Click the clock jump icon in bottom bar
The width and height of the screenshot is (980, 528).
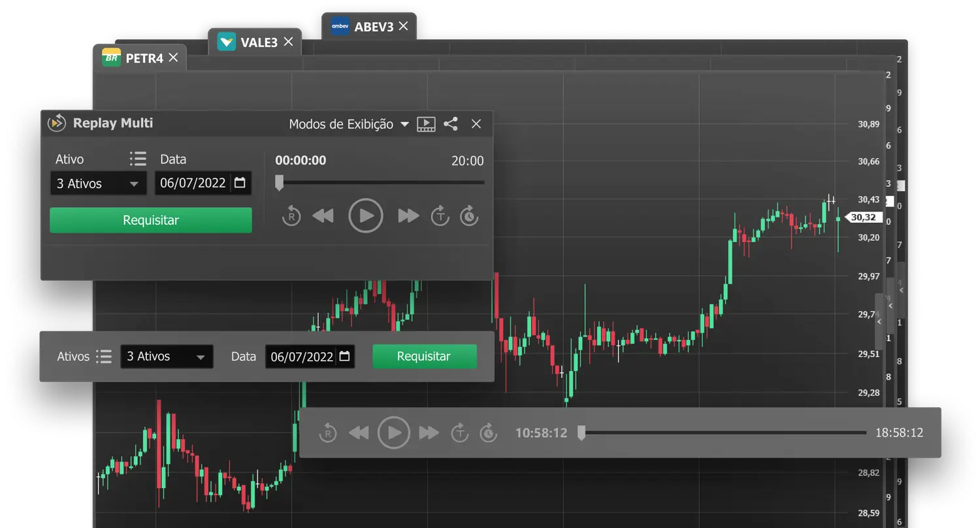click(x=489, y=433)
